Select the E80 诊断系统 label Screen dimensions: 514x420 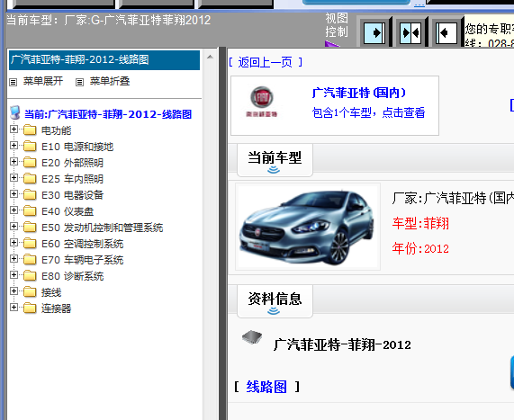coord(72,276)
